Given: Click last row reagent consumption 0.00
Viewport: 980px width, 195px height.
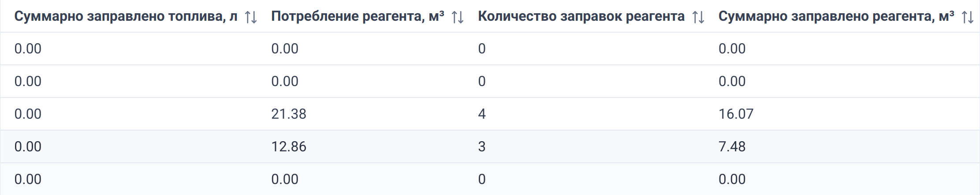Looking at the screenshot, I should pos(285,179).
